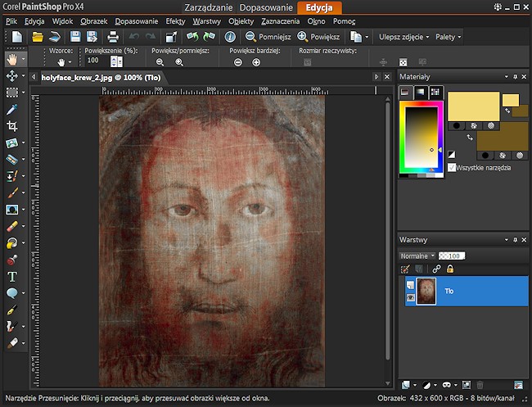Click the Pomniejsz zoom out button
Screen dimensions: 532x407
(x=268, y=37)
